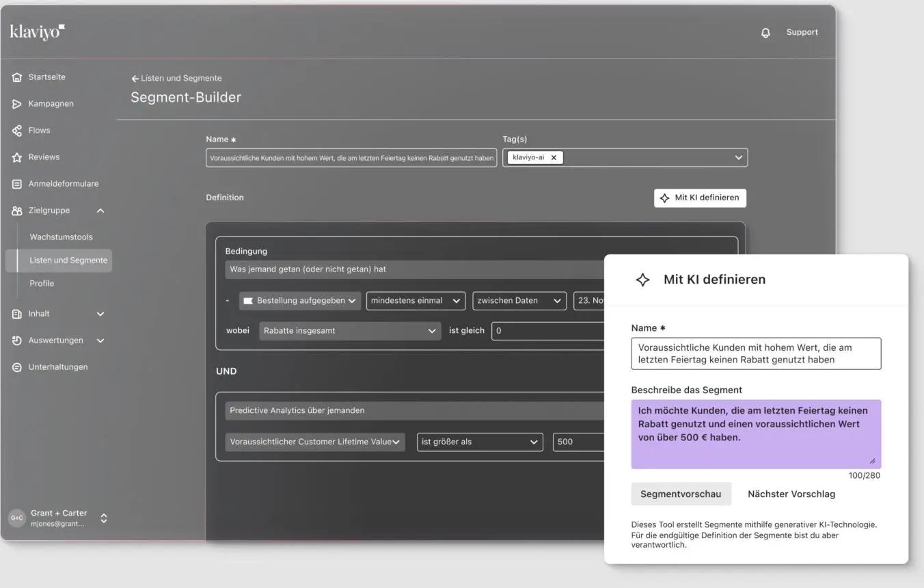Click Nächster Vorschlag
Screen dimensions: 924x588
click(x=791, y=494)
